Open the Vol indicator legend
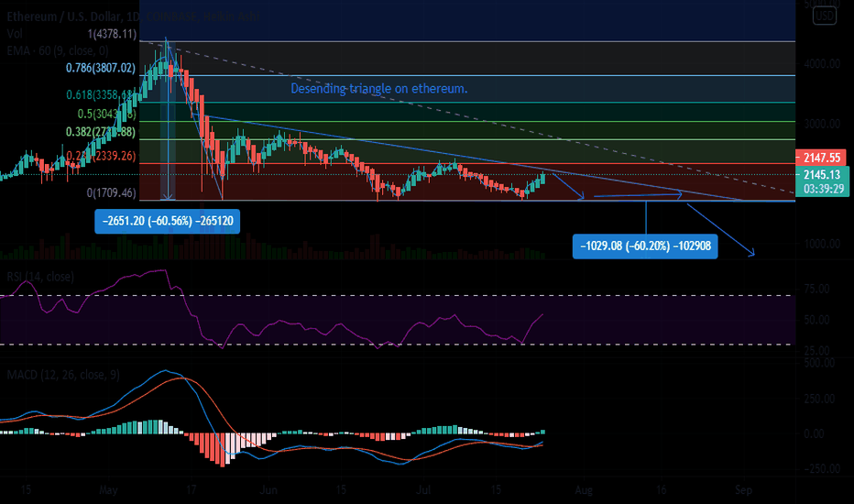854x504 pixels. [15, 34]
